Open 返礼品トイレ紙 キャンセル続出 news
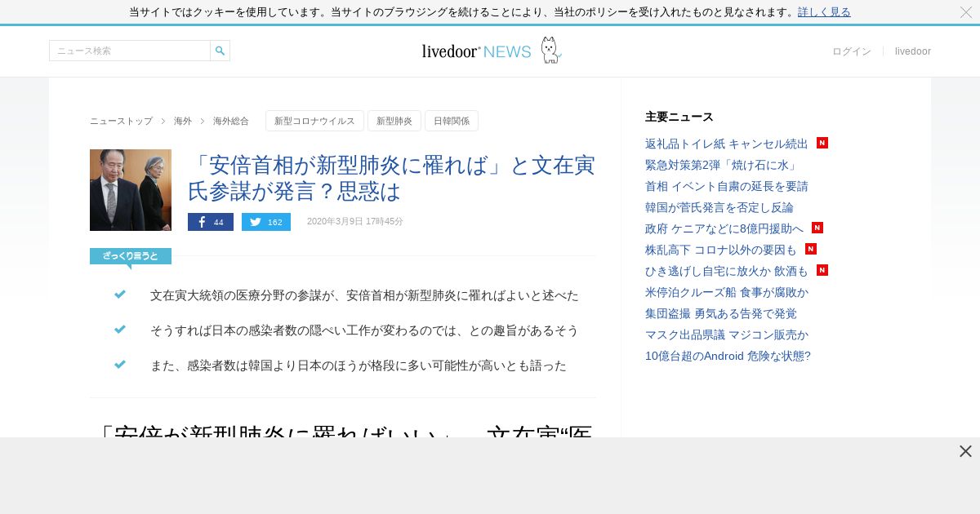980x514 pixels. pyautogui.click(x=726, y=144)
